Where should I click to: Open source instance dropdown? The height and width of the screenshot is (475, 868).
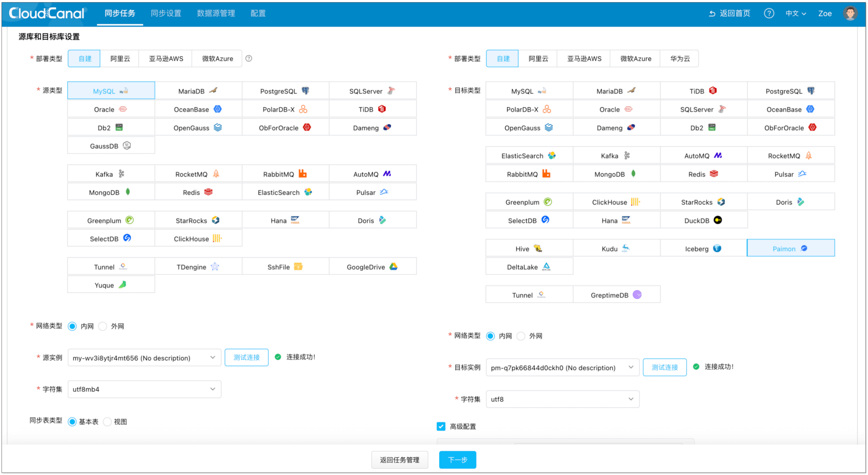coord(144,358)
